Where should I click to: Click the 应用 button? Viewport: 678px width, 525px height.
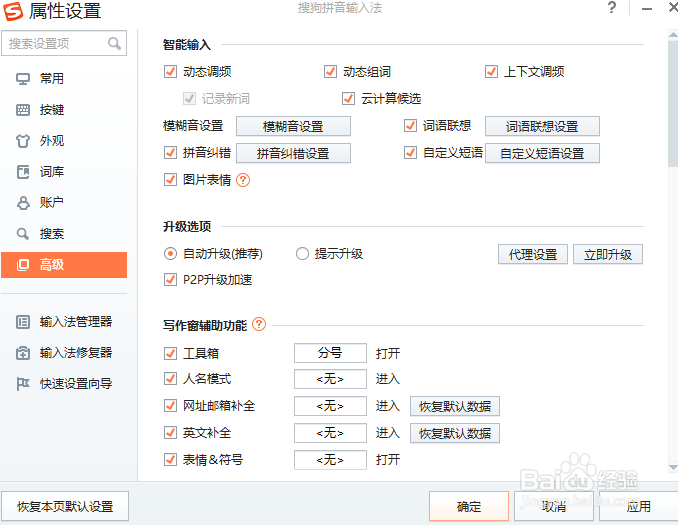coord(638,506)
